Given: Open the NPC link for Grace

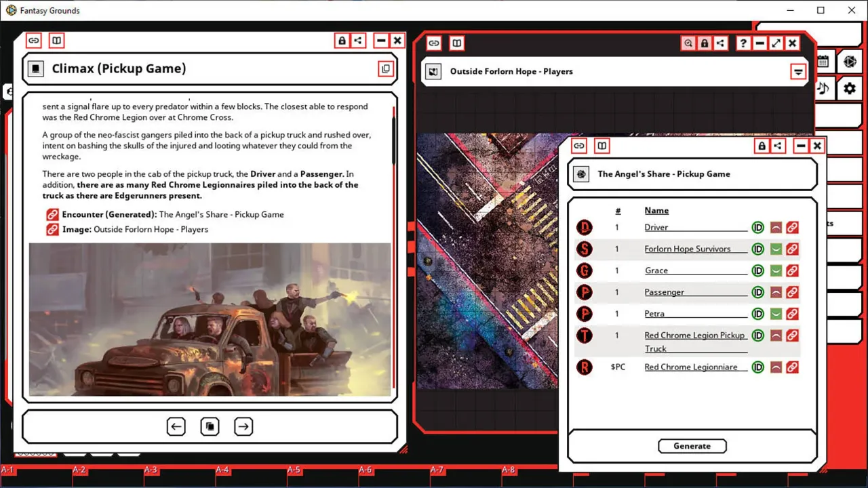Looking at the screenshot, I should [x=791, y=270].
